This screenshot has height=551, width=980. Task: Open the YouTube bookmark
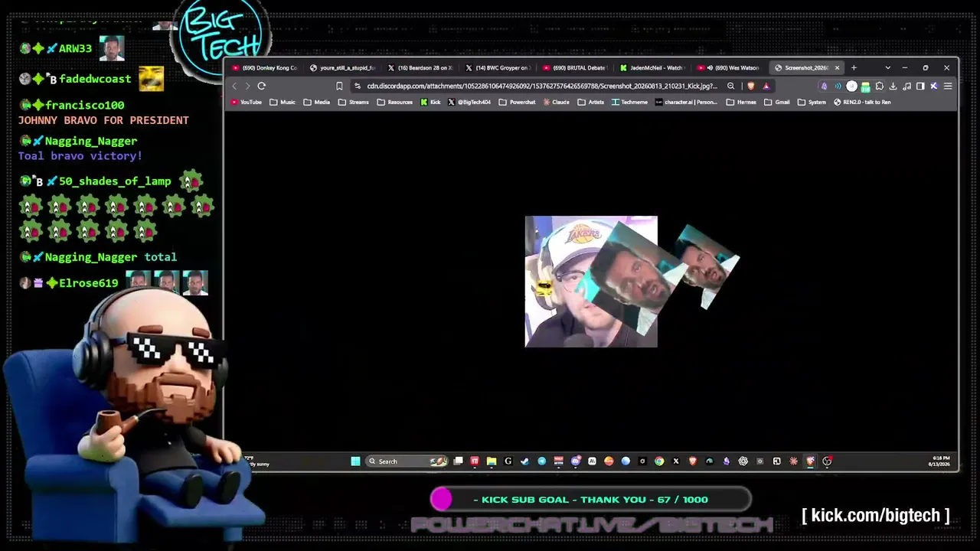247,103
